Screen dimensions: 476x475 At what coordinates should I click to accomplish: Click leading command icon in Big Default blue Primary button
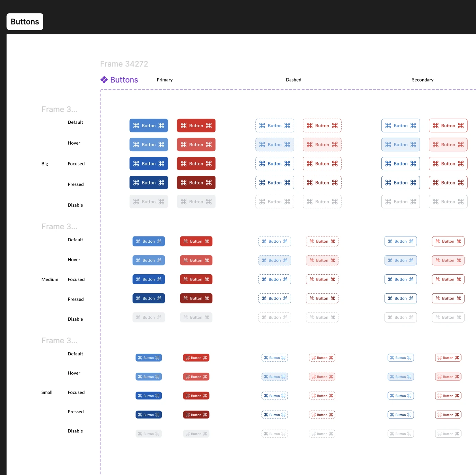coord(136,126)
